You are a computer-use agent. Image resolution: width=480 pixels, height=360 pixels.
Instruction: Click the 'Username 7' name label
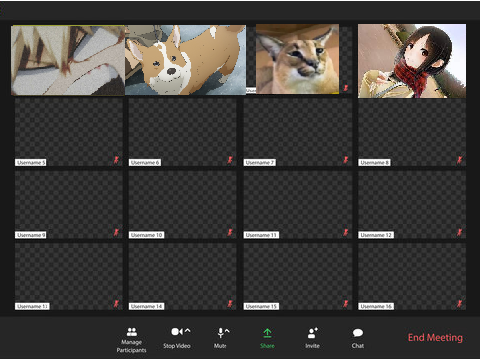260,163
